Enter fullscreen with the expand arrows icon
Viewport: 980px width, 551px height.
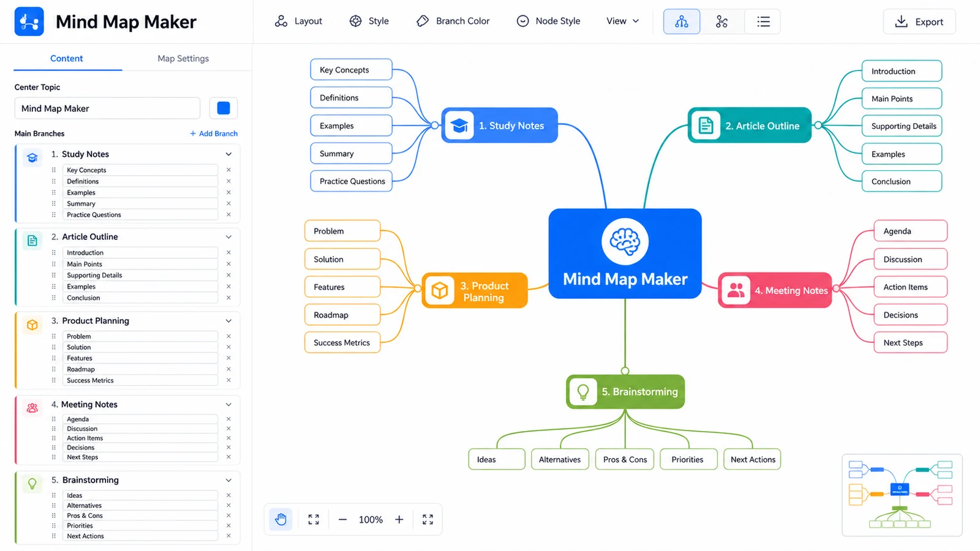point(428,519)
